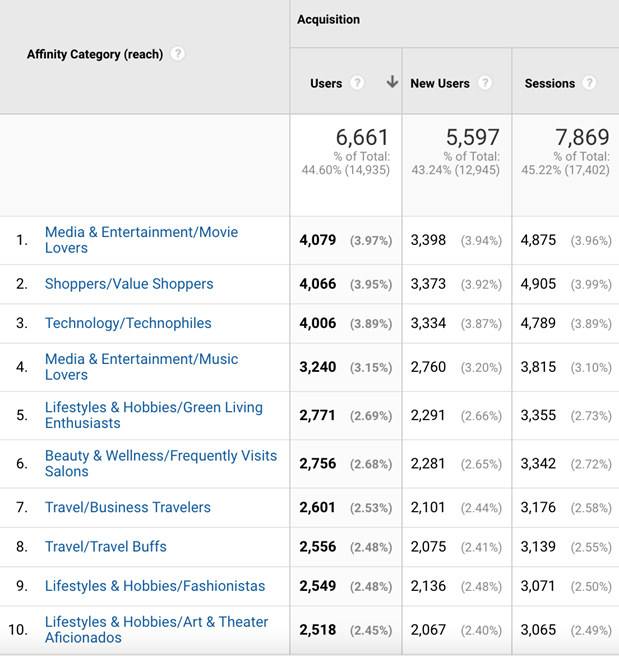The width and height of the screenshot is (619, 656).
Task: Open Travel/Travel Buffs category
Action: tap(105, 546)
